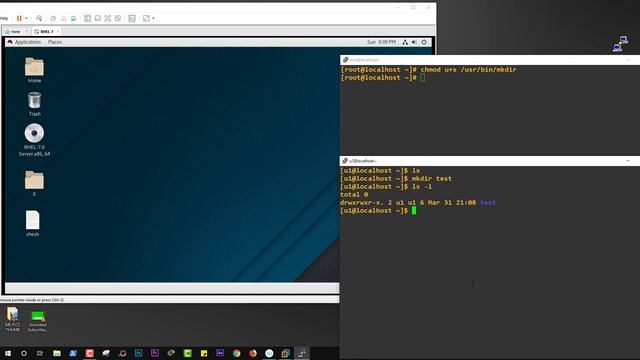
Task: Switch to VMware Workstation in taskbar
Action: point(285,353)
